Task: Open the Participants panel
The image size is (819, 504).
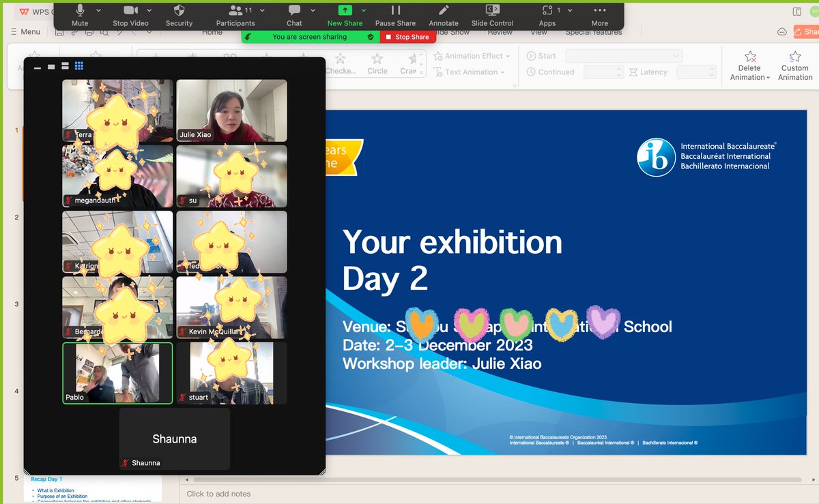Action: tap(235, 15)
